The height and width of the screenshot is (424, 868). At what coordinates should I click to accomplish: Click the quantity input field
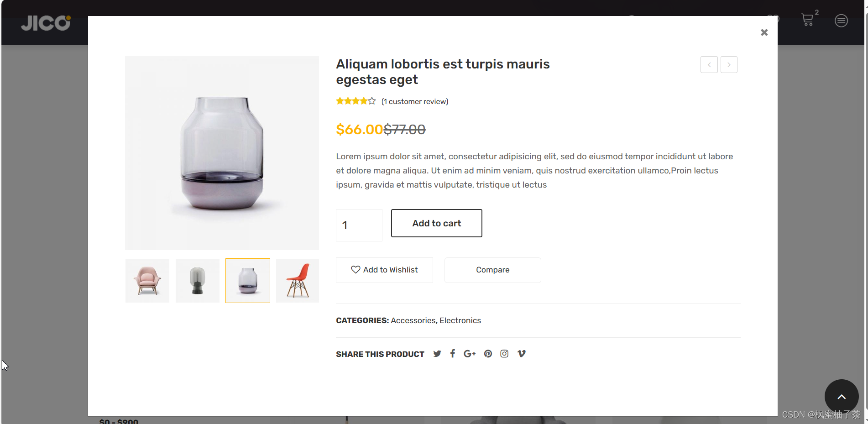tap(359, 225)
